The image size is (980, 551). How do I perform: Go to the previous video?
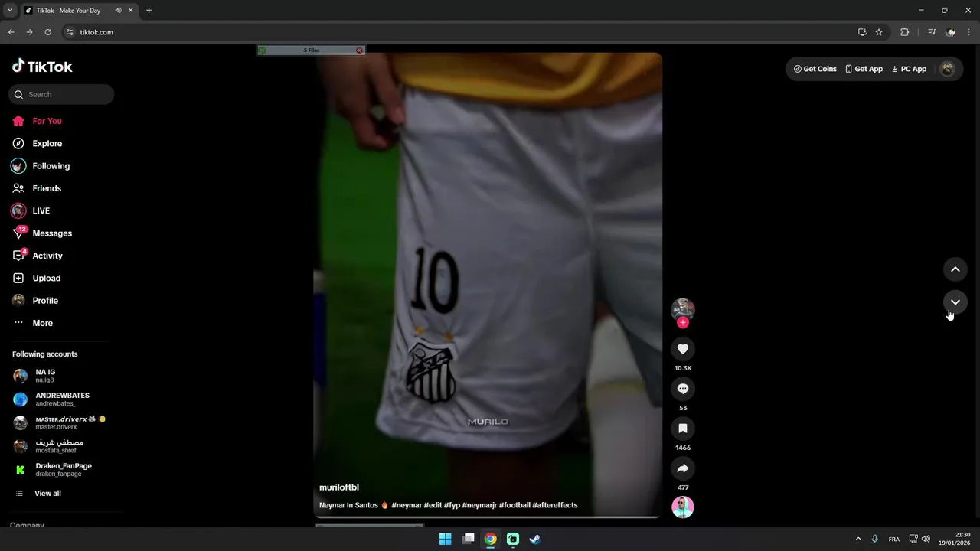coord(955,269)
